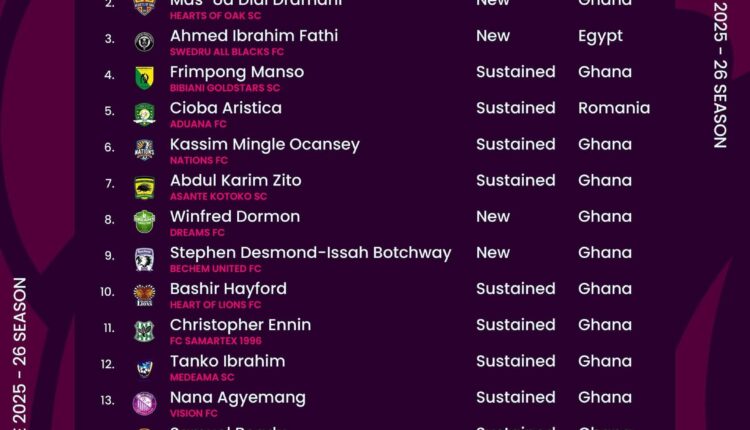Click the "Egypt" country label

[600, 36]
